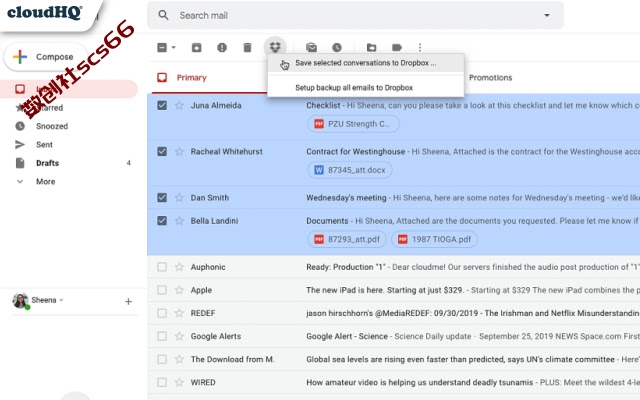The width and height of the screenshot is (640, 400).
Task: Open the 87345_att.docx attachment
Action: [350, 170]
